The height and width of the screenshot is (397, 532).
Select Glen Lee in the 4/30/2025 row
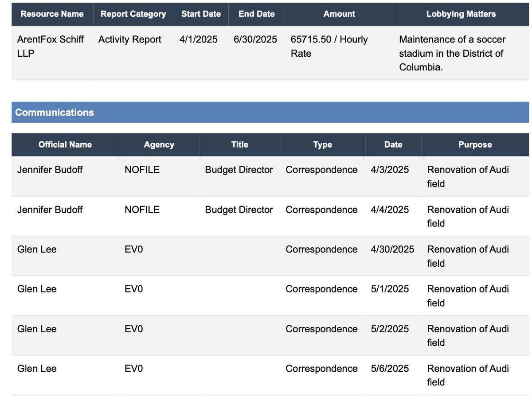point(37,249)
